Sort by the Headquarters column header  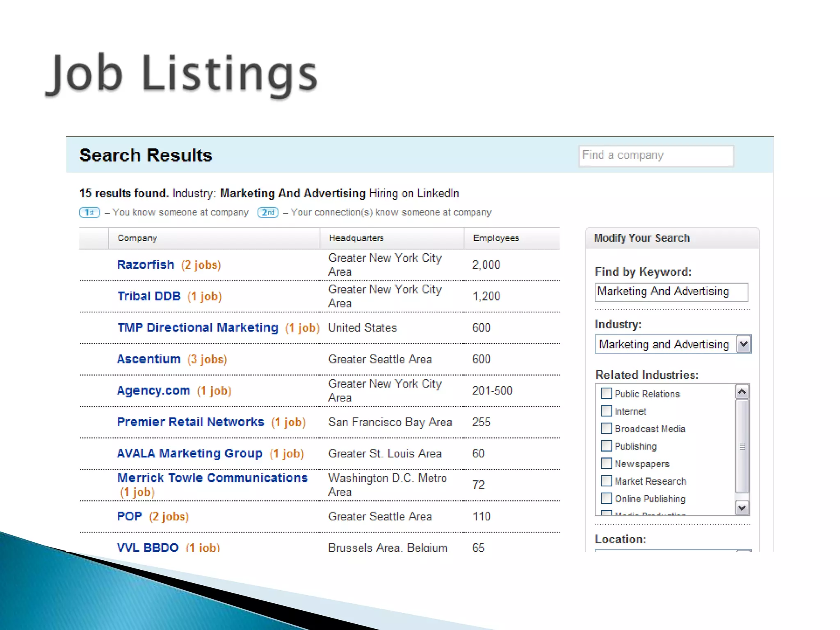point(392,238)
